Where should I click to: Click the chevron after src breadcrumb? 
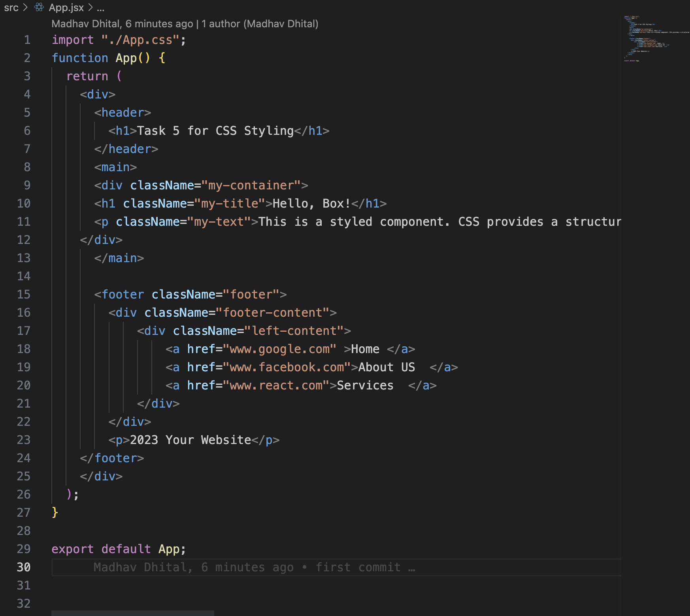(25, 7)
